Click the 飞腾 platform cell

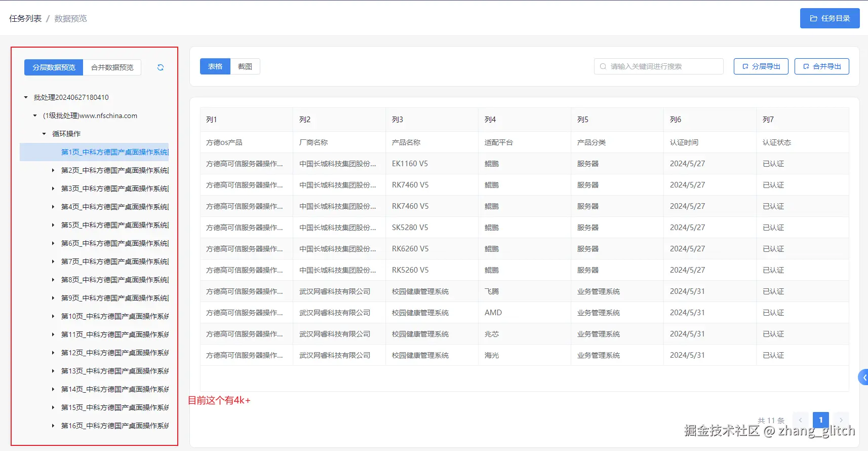pyautogui.click(x=525, y=291)
